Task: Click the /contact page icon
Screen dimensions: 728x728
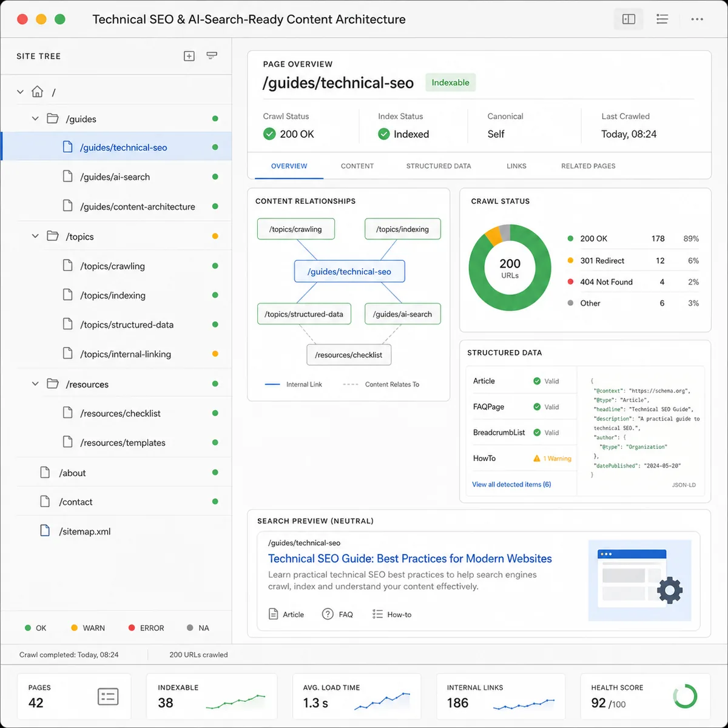Action: click(45, 501)
